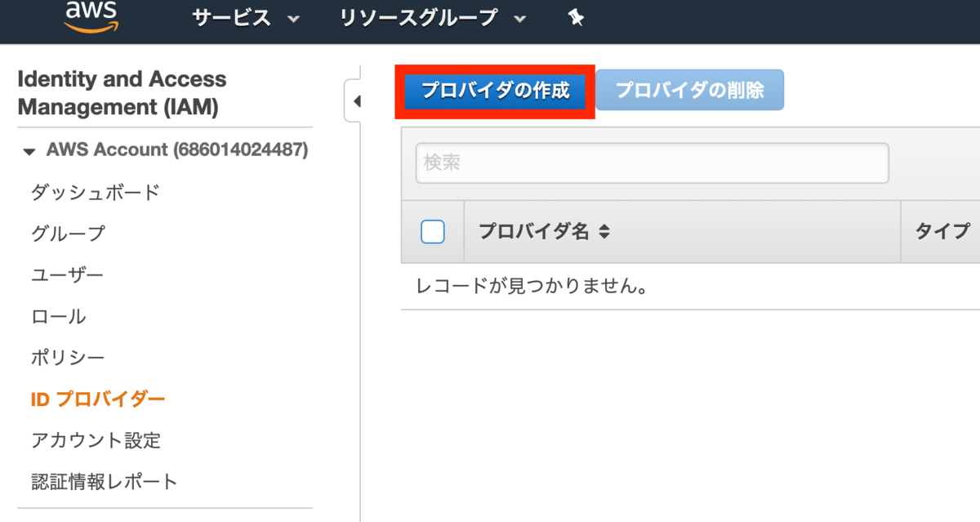Go to グループ in the sidebar
The height and width of the screenshot is (522, 980).
tap(68, 234)
